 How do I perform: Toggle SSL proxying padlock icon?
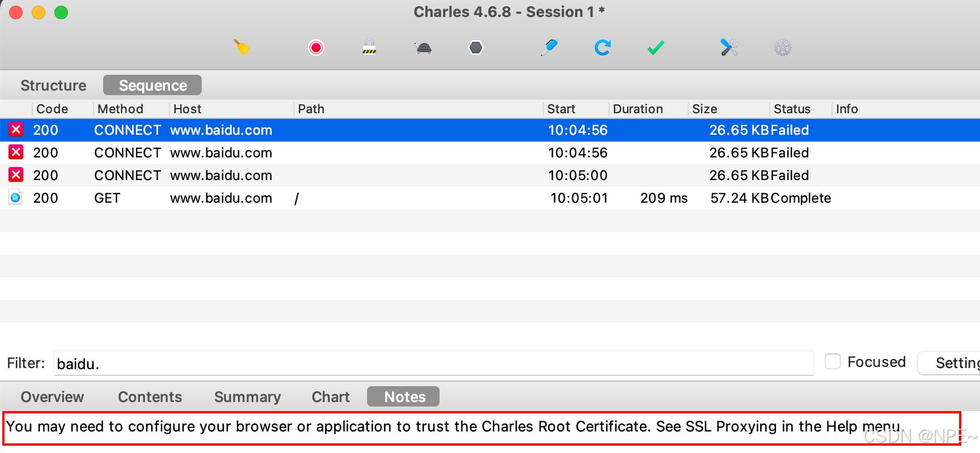pos(369,48)
